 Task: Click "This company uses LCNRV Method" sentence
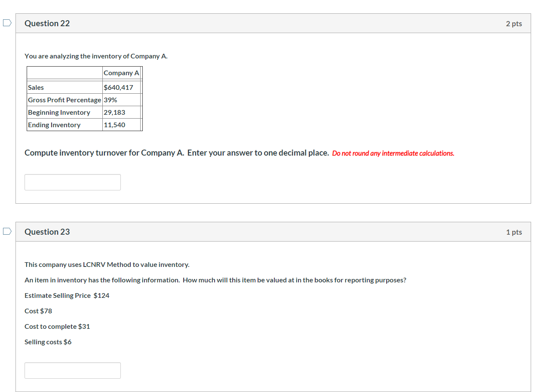pyautogui.click(x=107, y=265)
